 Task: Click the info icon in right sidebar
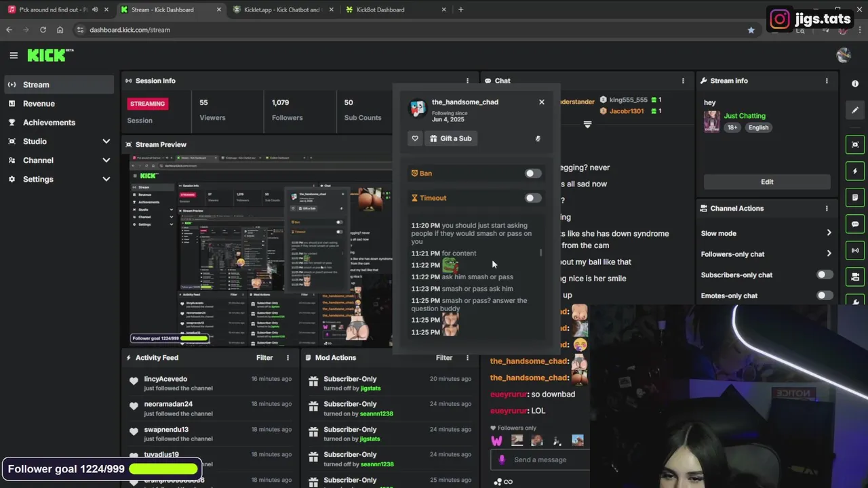click(x=855, y=83)
